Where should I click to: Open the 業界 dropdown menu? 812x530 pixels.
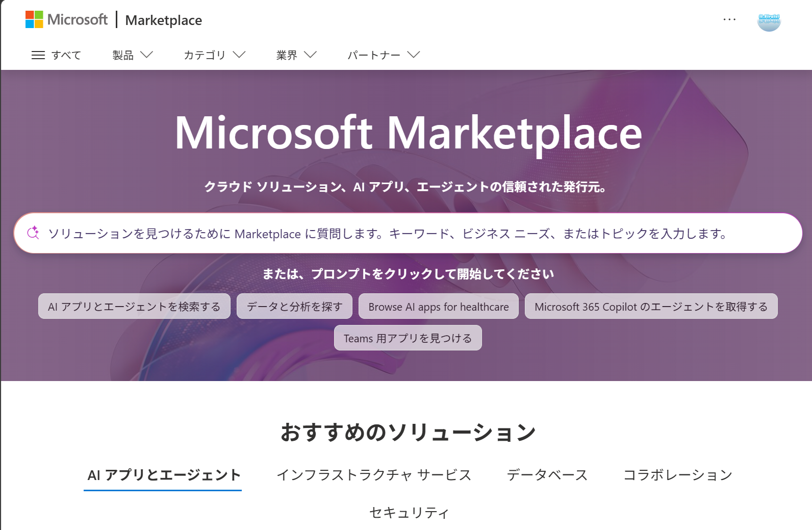coord(296,55)
